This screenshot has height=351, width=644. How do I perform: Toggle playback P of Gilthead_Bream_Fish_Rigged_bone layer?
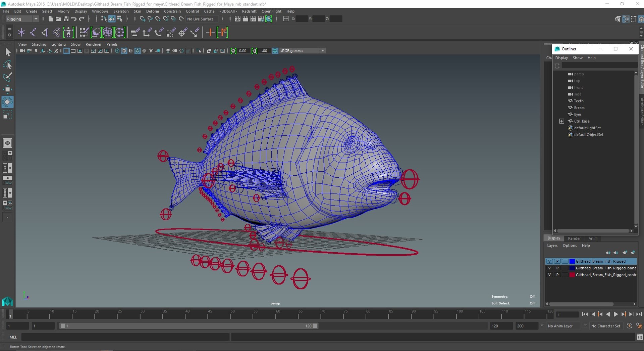(x=557, y=268)
